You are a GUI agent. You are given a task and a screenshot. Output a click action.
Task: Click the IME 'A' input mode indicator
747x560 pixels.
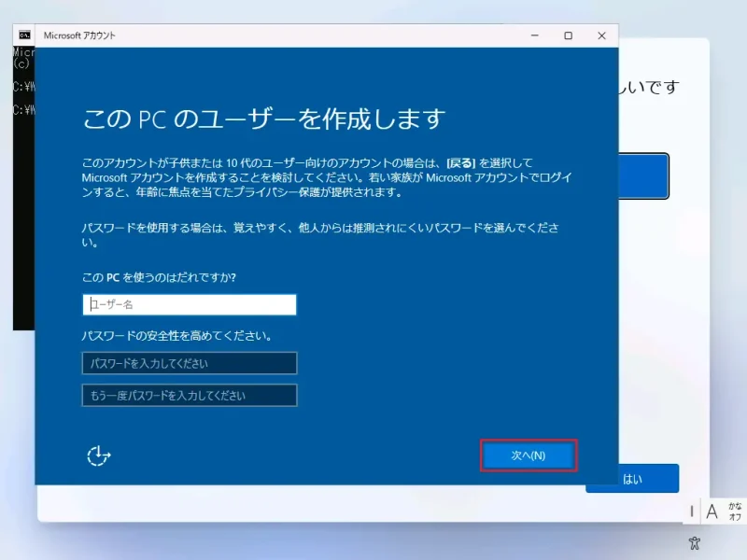point(712,511)
